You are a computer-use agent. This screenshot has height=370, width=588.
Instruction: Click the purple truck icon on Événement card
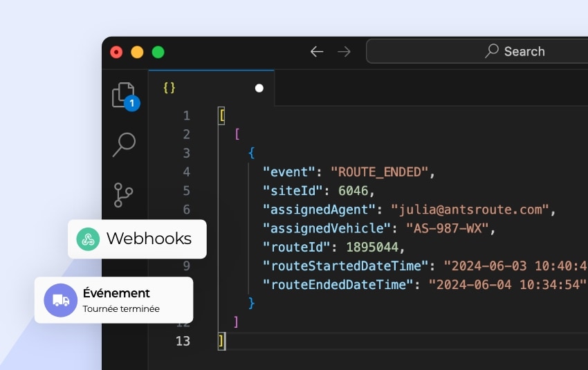click(61, 300)
